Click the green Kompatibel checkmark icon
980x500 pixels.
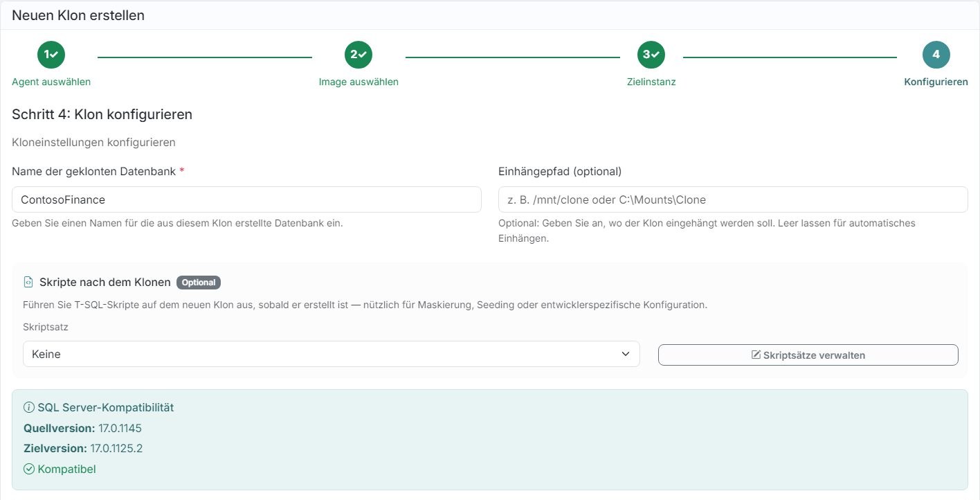coord(29,469)
